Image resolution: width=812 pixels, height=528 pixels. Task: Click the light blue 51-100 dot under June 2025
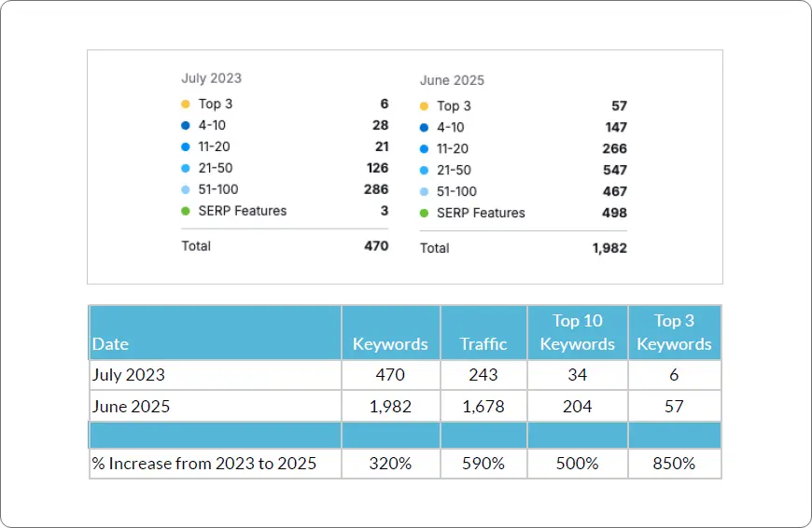coord(425,192)
